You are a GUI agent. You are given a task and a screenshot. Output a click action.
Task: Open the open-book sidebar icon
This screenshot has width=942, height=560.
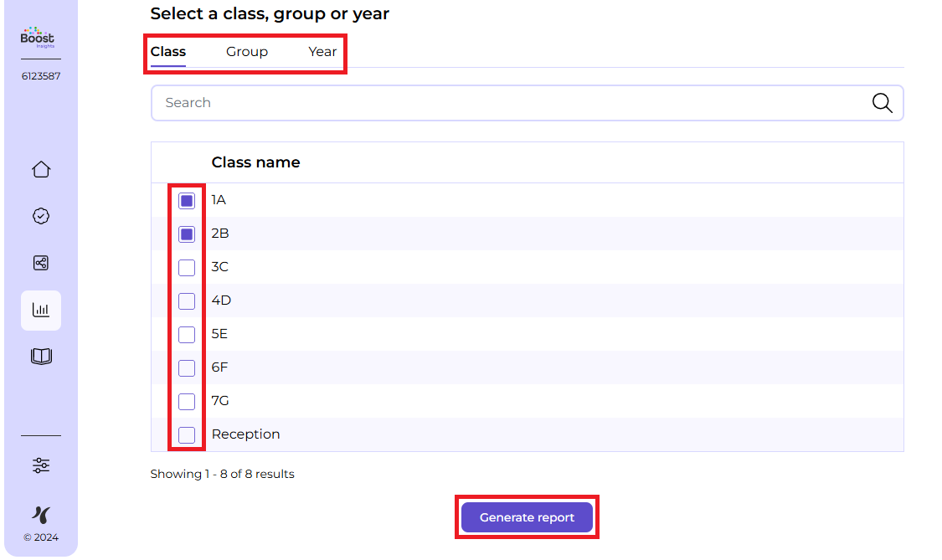(41, 357)
